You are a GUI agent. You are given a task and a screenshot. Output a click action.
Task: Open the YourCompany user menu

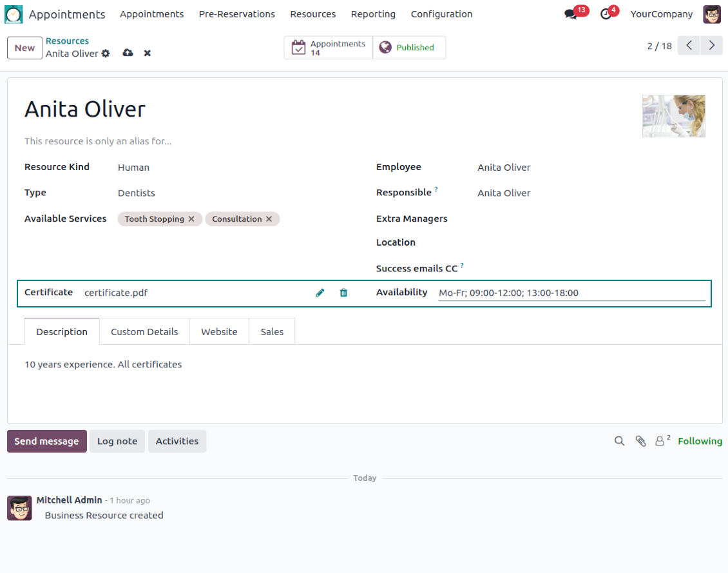coord(661,14)
